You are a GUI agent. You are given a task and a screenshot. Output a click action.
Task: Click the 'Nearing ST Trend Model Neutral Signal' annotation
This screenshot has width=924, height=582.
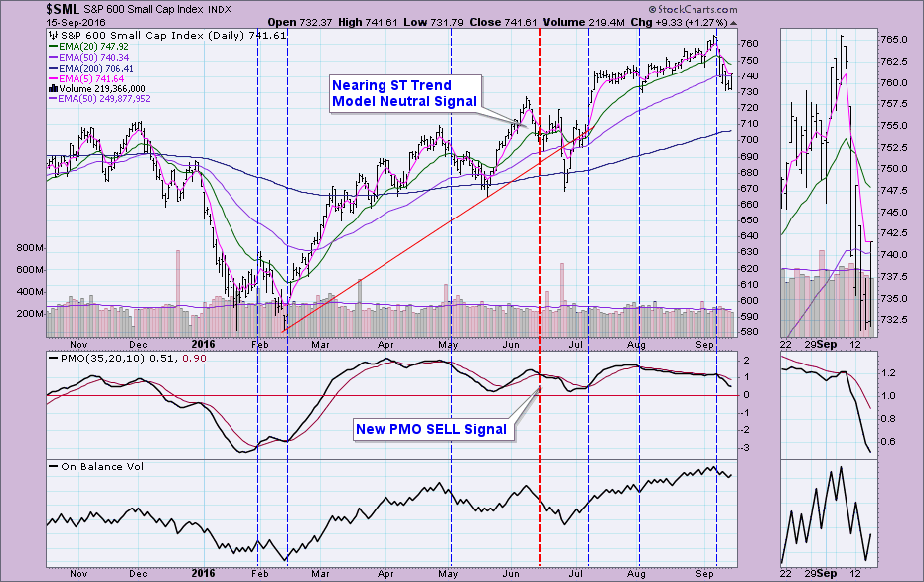click(404, 93)
